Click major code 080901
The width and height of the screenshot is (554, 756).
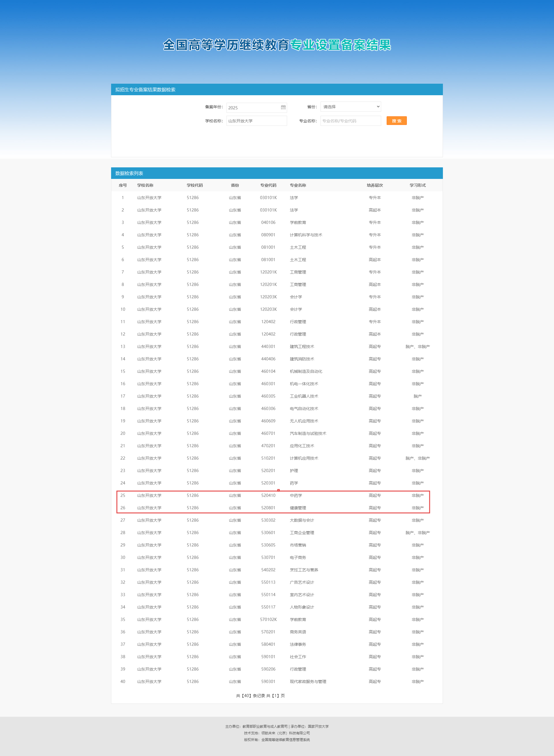click(x=268, y=235)
